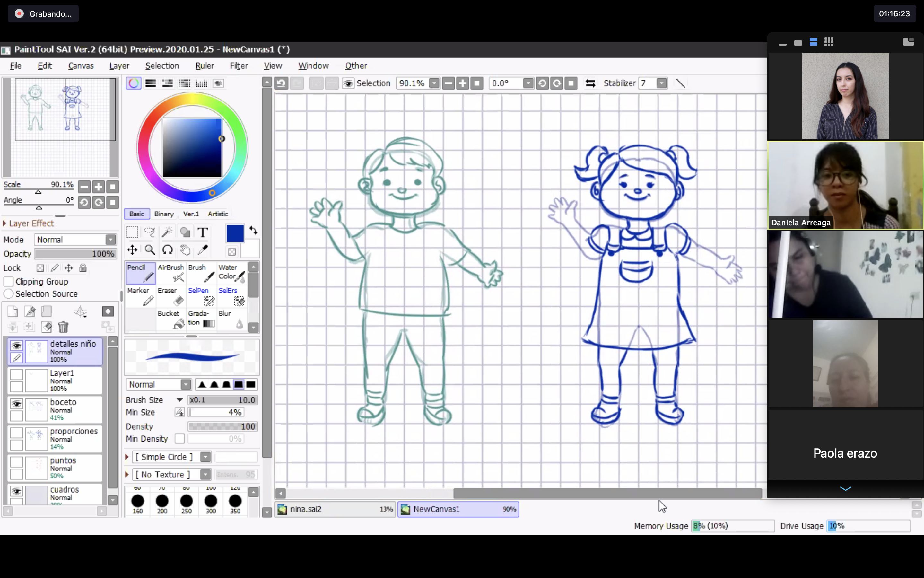Open the Ruler menu

205,66
